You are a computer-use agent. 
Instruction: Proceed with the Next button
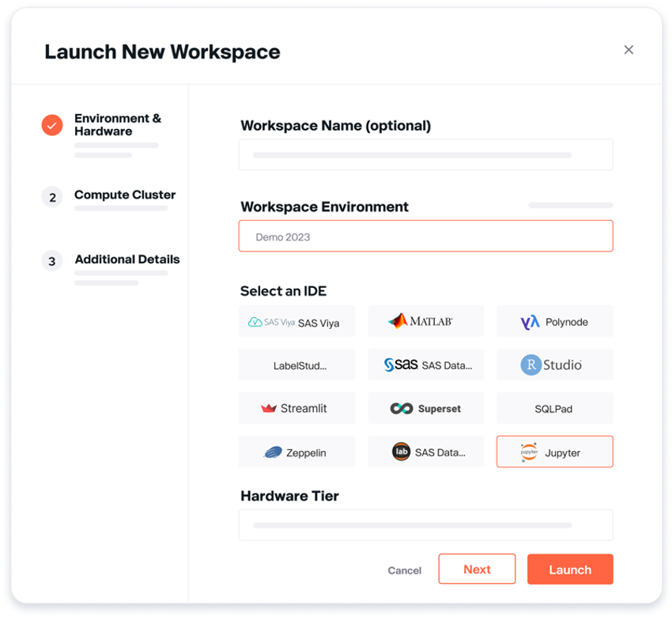pyautogui.click(x=477, y=569)
